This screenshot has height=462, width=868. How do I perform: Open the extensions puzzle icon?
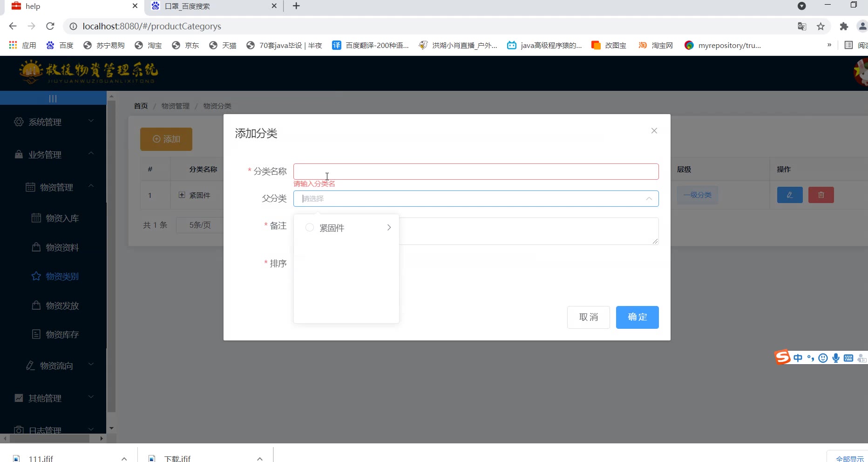pos(844,27)
